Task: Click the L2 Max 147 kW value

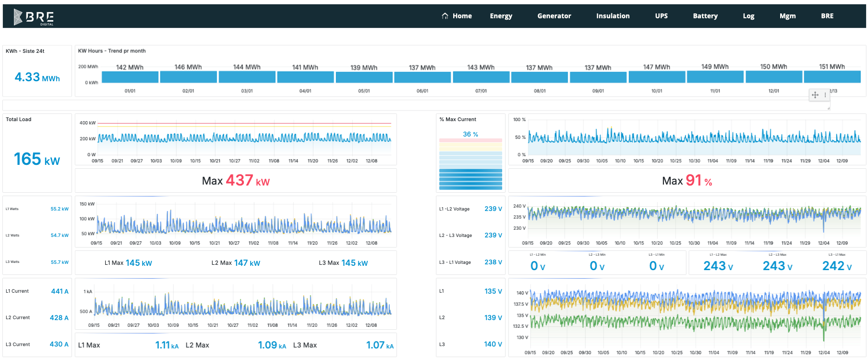Action: pyautogui.click(x=236, y=263)
